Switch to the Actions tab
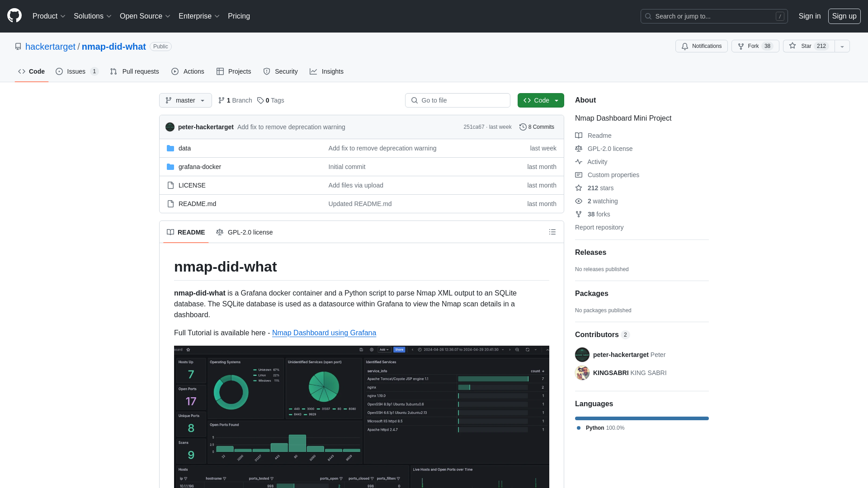This screenshot has height=488, width=868. point(188,71)
